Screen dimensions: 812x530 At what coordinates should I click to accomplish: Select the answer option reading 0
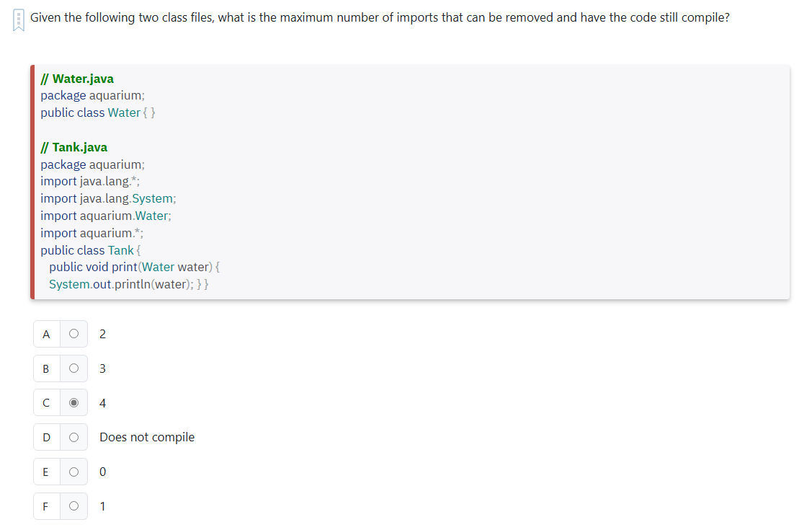(102, 472)
